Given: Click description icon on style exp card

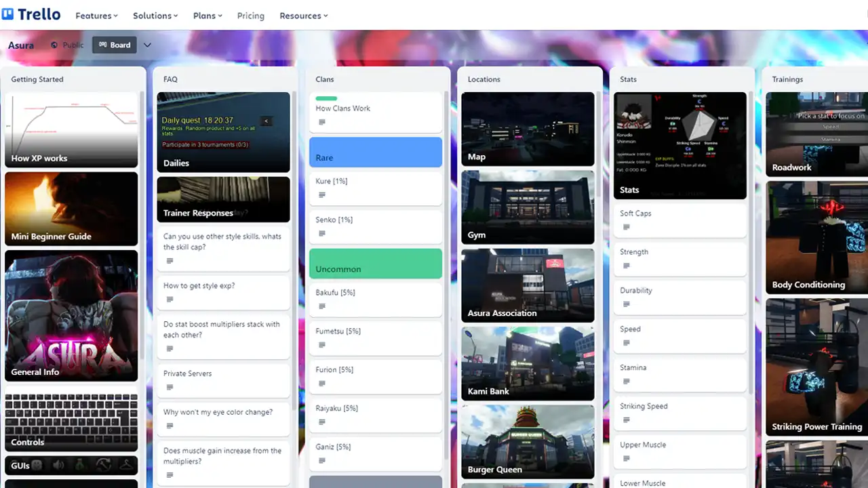Looking at the screenshot, I should click(170, 300).
